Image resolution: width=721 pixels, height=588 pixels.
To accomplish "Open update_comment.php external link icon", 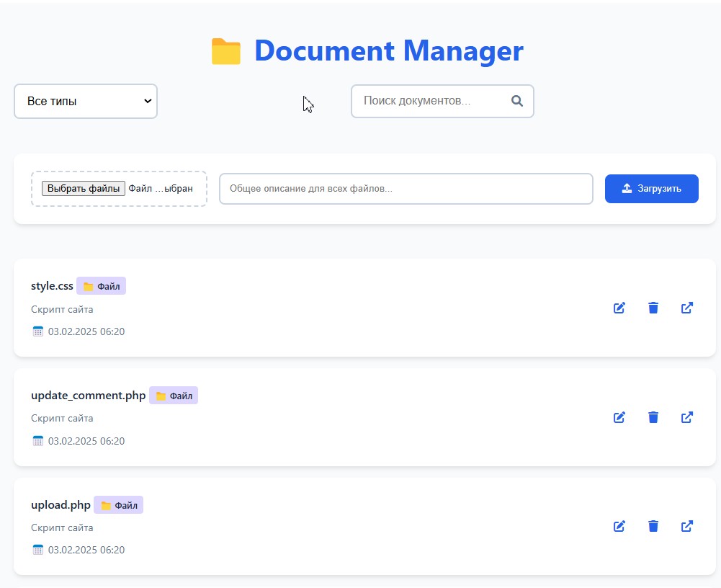I will tap(687, 417).
